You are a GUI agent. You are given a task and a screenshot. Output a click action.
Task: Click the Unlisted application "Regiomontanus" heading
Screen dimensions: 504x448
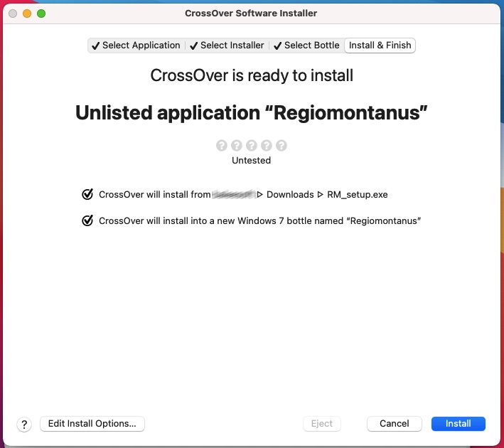pos(252,113)
